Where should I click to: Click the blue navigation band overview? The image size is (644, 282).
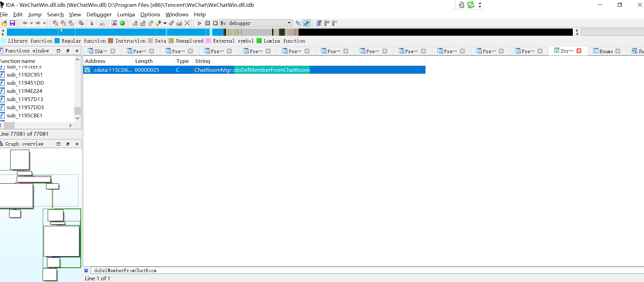290,32
